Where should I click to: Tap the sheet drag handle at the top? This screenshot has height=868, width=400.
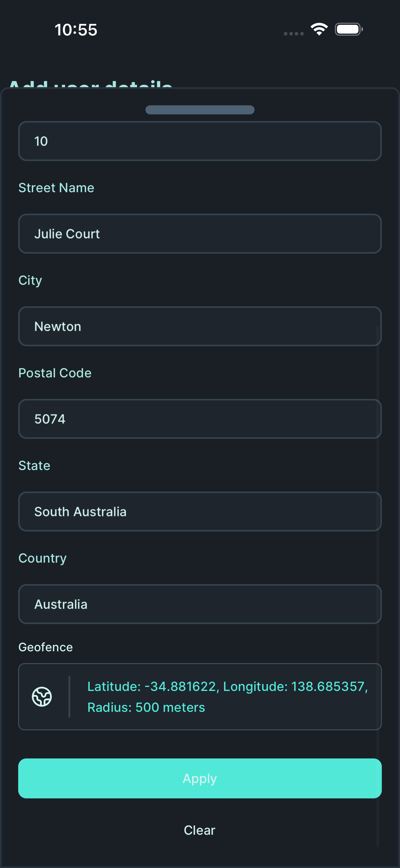(200, 110)
